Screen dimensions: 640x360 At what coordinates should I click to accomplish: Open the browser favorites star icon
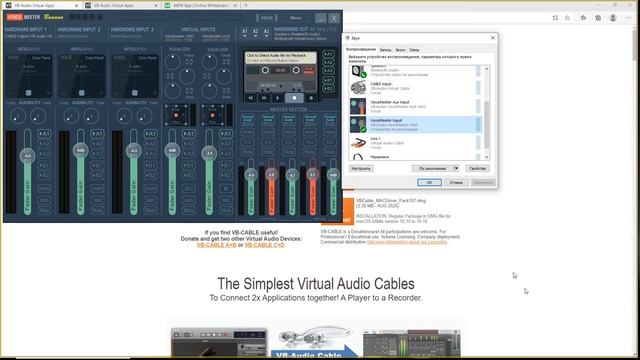click(567, 18)
